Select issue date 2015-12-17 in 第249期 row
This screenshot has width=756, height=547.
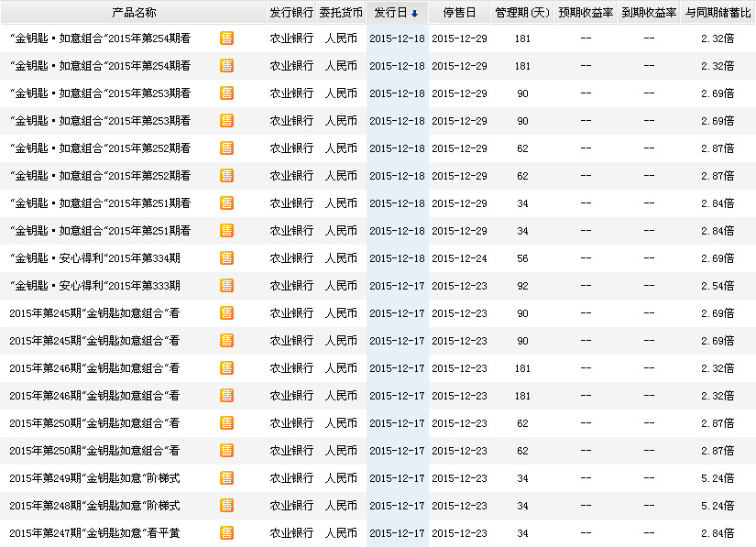(x=397, y=478)
